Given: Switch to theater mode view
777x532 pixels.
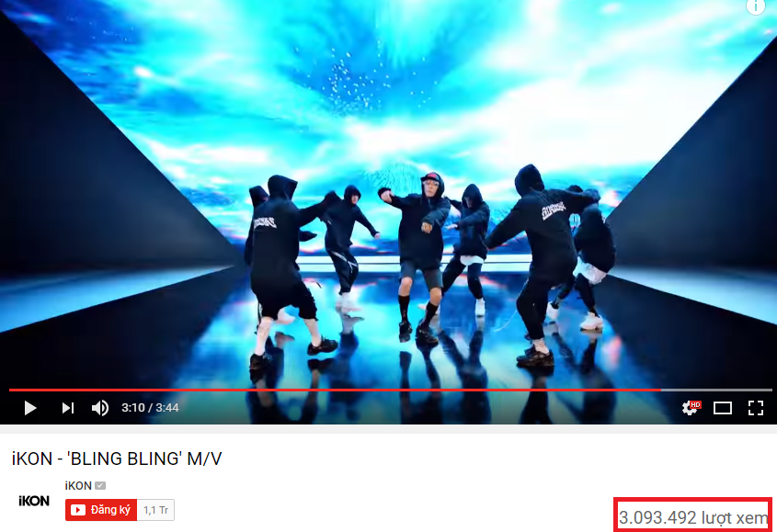Looking at the screenshot, I should (x=723, y=408).
